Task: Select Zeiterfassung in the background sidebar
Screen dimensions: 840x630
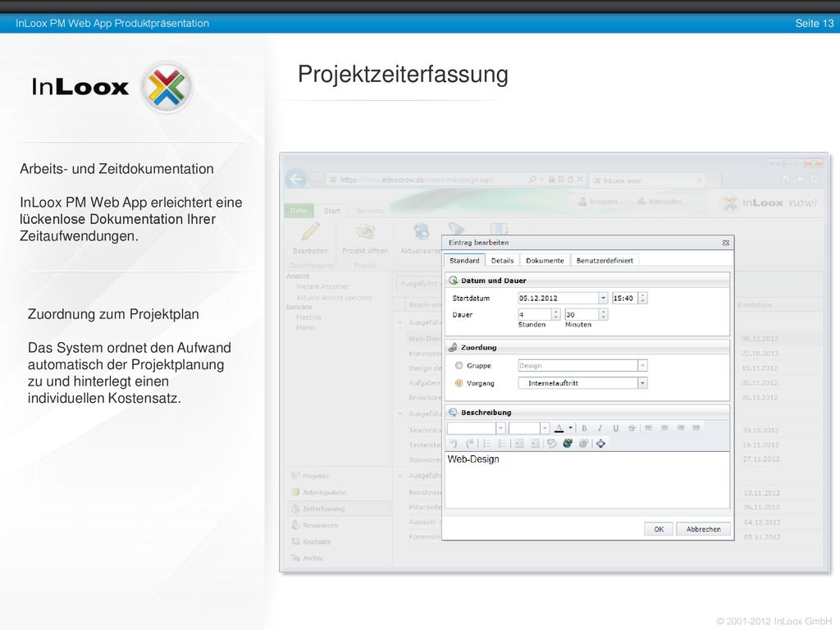Action: (339, 509)
